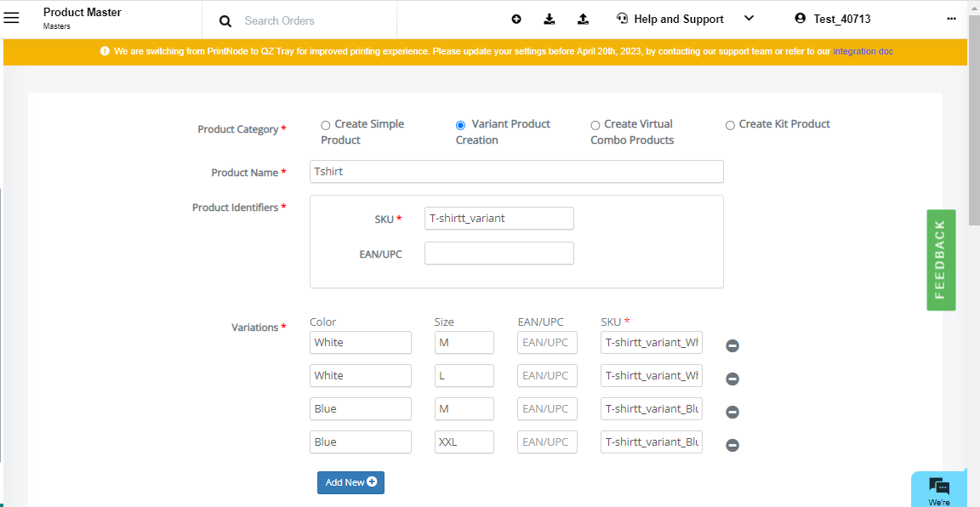Click the upload icon in header

click(583, 20)
